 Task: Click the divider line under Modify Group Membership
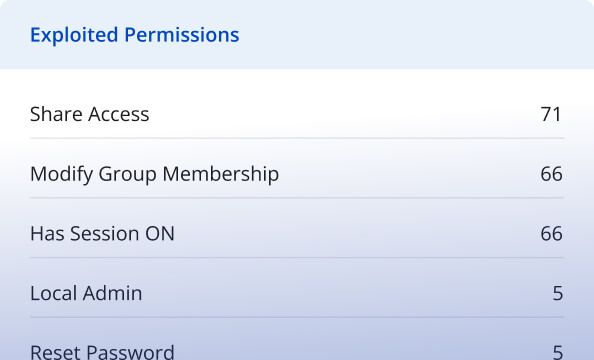pyautogui.click(x=297, y=198)
